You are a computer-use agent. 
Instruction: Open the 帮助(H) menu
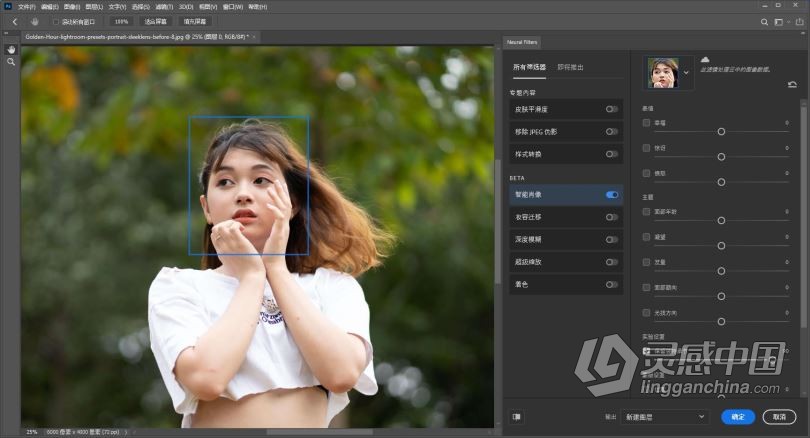[x=257, y=7]
